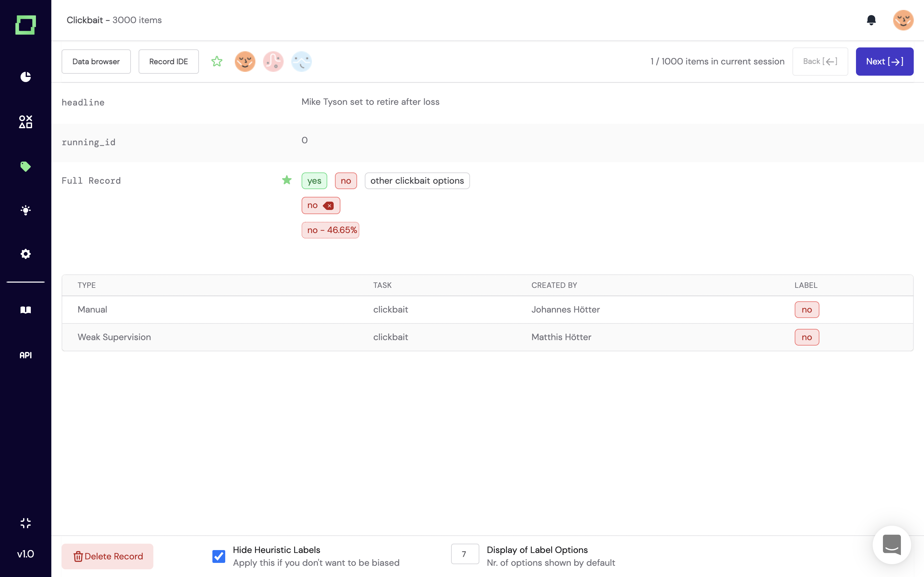Click the minimize fullscreen arrows icon
This screenshot has width=924, height=577.
pyautogui.click(x=26, y=523)
